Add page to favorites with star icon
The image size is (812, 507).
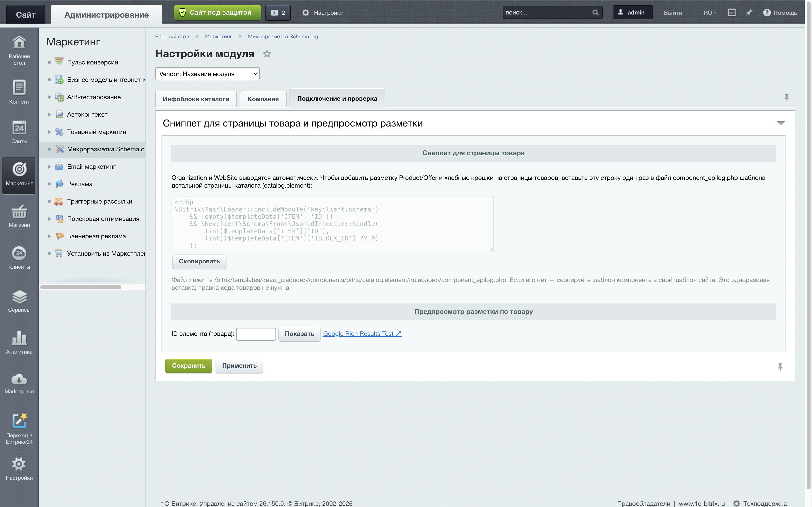(x=267, y=54)
